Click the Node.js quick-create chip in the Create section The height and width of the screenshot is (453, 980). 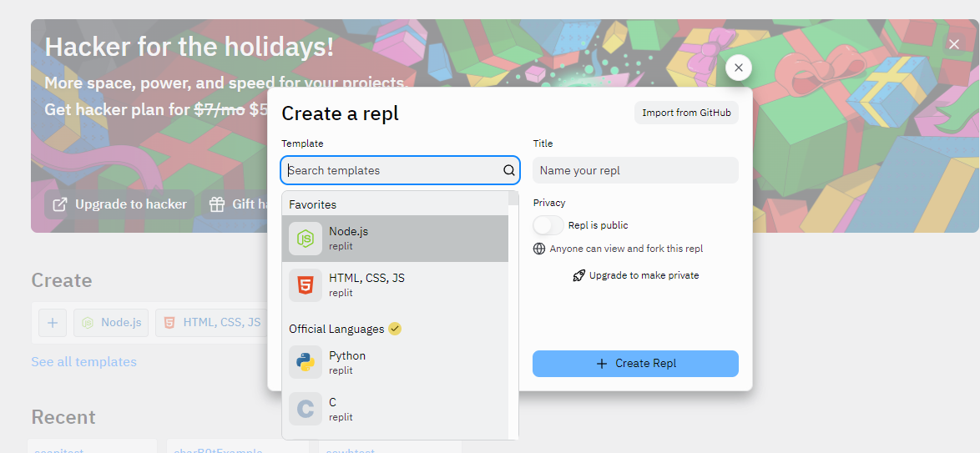point(111,322)
